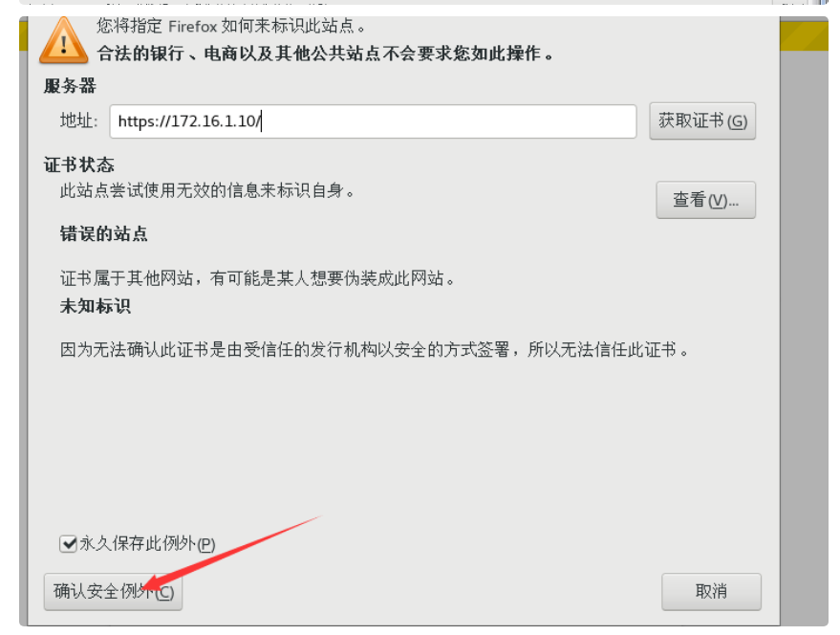The image size is (840, 635).
Task: Click the orange warning triangle icon
Action: tap(64, 41)
